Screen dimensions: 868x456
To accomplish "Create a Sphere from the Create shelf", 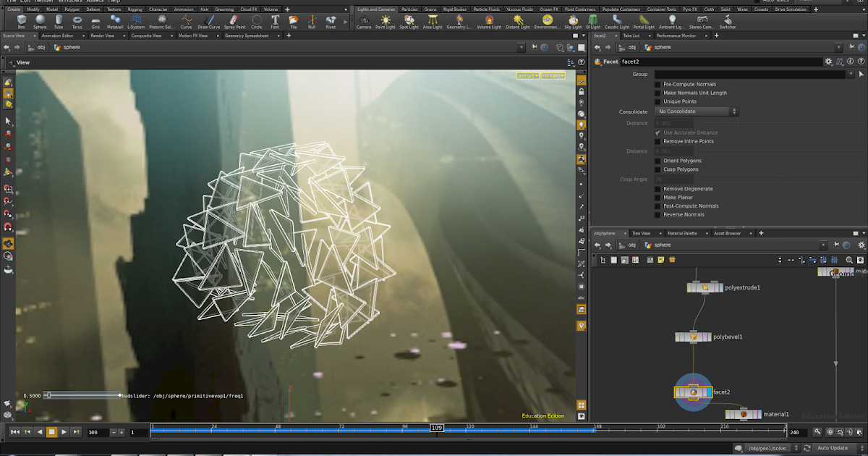I will click(x=41, y=21).
